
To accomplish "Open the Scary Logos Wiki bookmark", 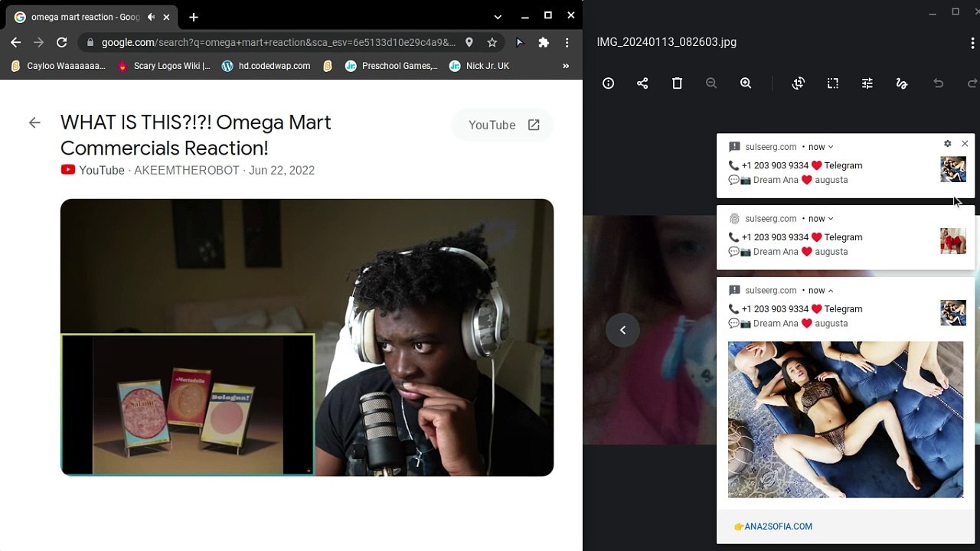I will tap(164, 66).
